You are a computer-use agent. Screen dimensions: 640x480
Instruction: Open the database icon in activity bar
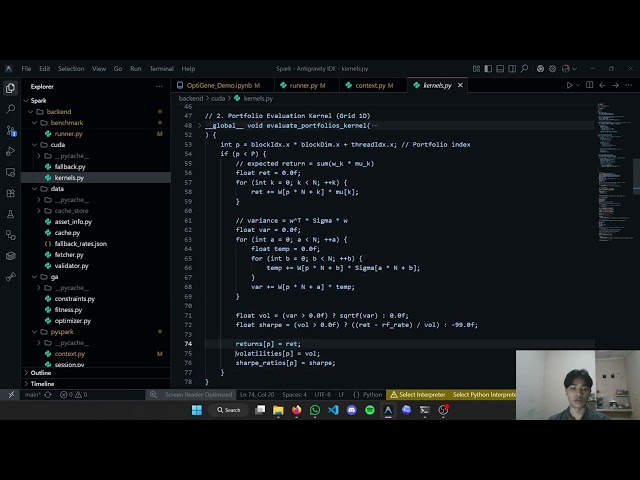click(x=11, y=256)
